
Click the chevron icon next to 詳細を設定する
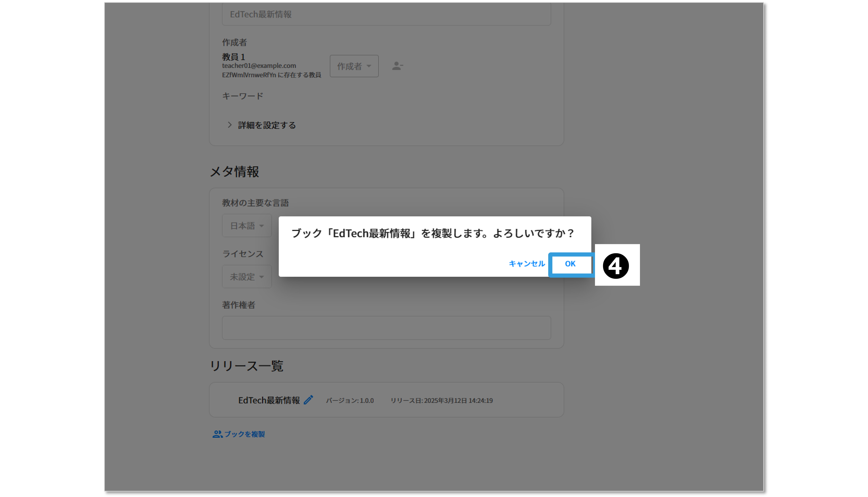pos(230,125)
